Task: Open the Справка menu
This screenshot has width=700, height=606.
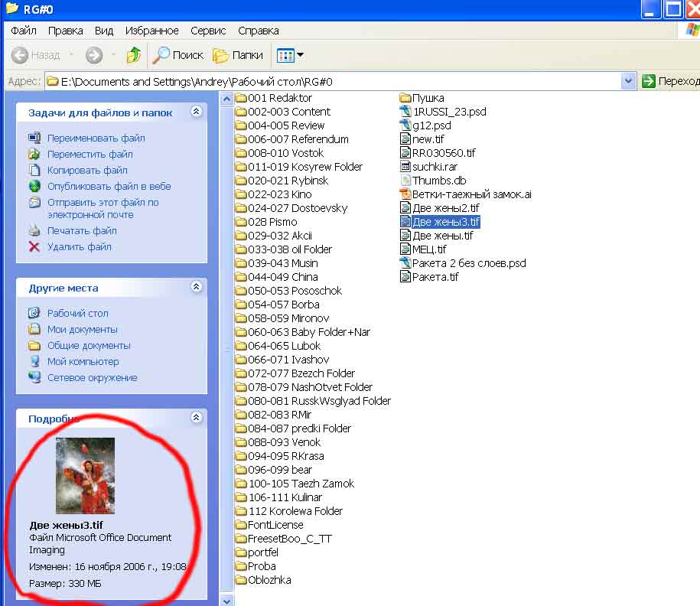Action: 258,31
